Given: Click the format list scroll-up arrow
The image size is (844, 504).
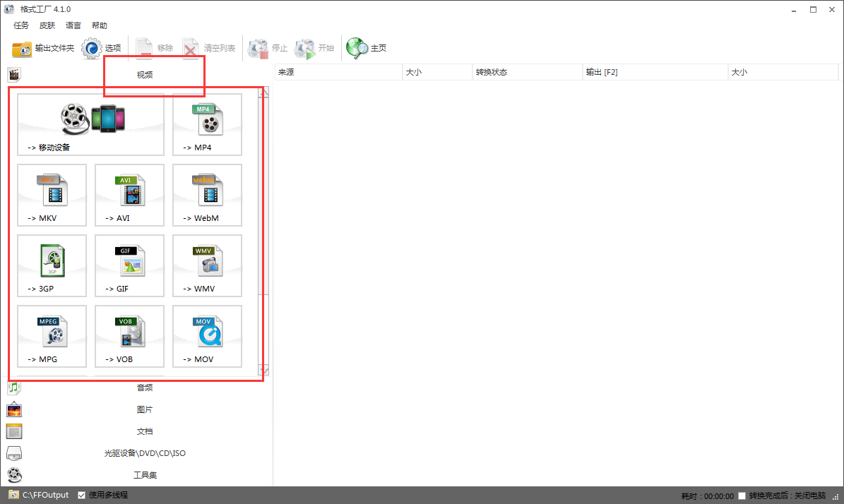Looking at the screenshot, I should pyautogui.click(x=263, y=93).
